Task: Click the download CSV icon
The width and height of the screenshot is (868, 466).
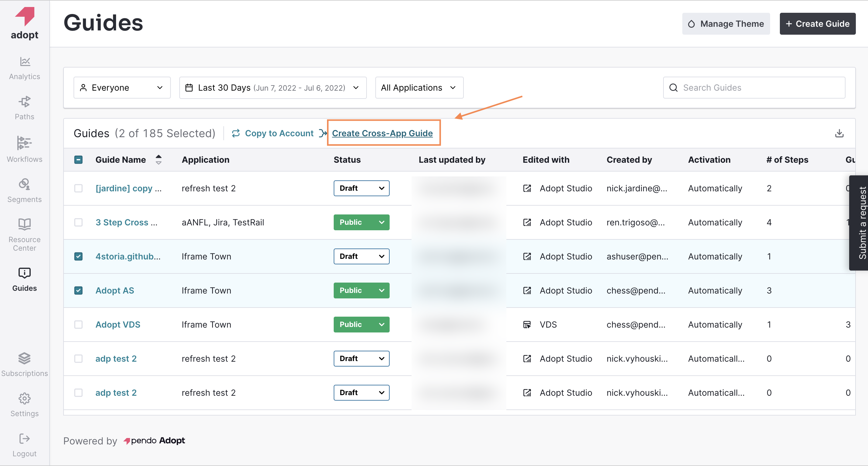Action: click(x=839, y=133)
